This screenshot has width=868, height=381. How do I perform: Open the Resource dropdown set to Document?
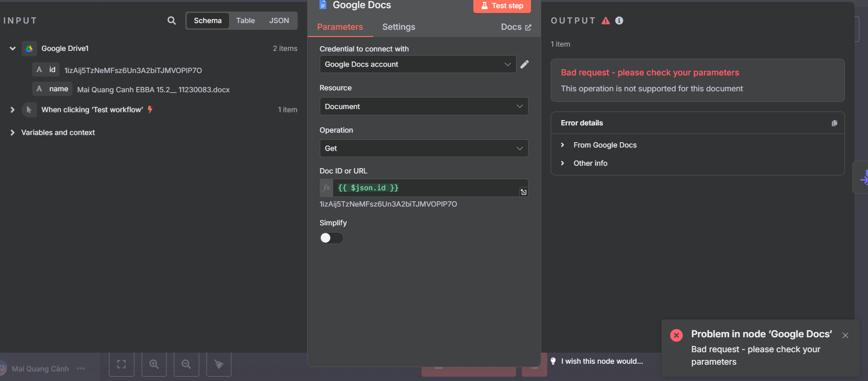(424, 107)
